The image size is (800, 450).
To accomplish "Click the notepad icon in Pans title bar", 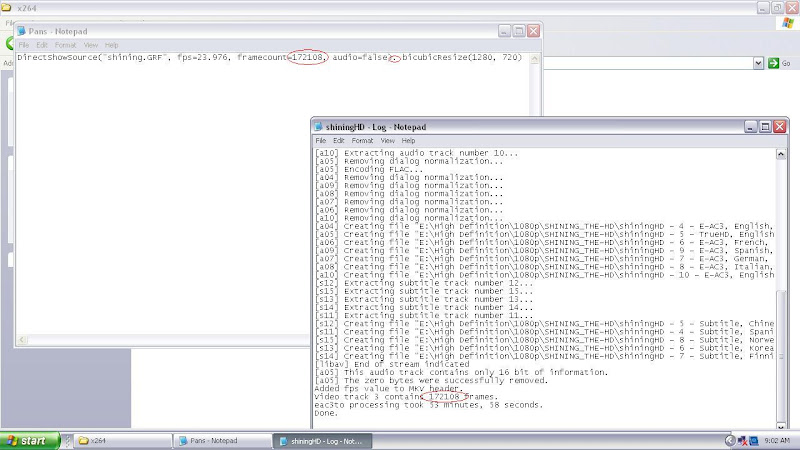I will coord(21,31).
